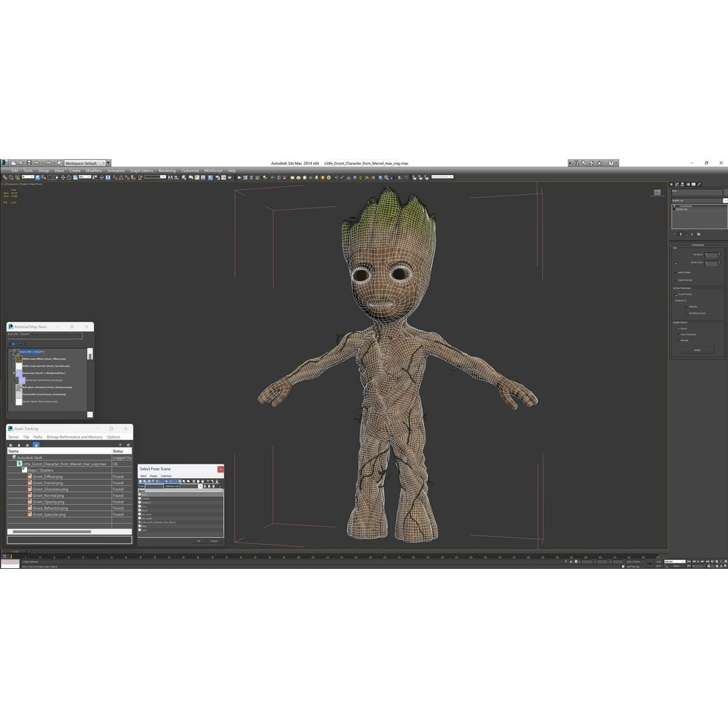Click the Mirror tool icon
This screenshot has width=728, height=728.
coord(171,177)
